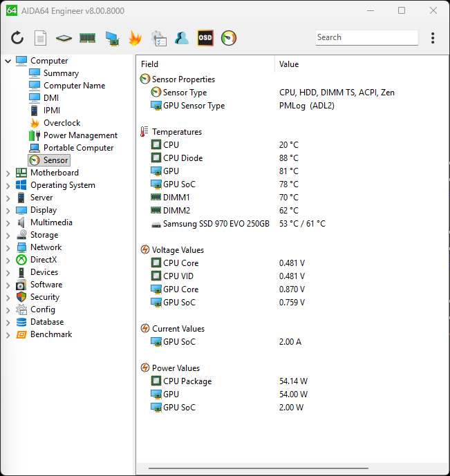Viewport: 450px width, 476px height.
Task: Click the Config icon in tree
Action: [21, 310]
